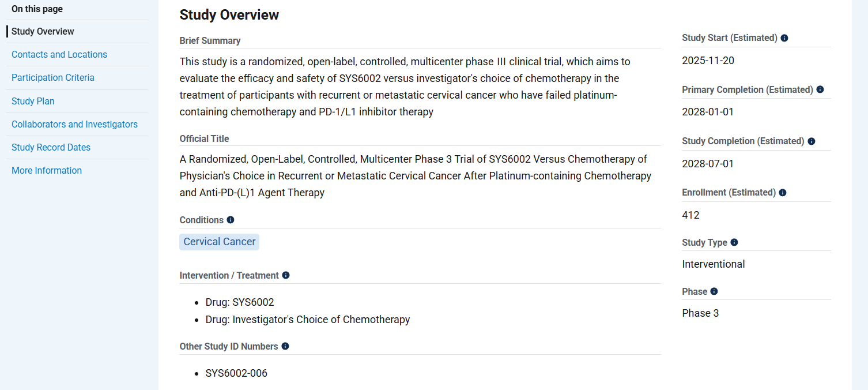This screenshot has width=868, height=390.
Task: Click info icon next to Primary Completion (Estimated)
Action: [820, 89]
